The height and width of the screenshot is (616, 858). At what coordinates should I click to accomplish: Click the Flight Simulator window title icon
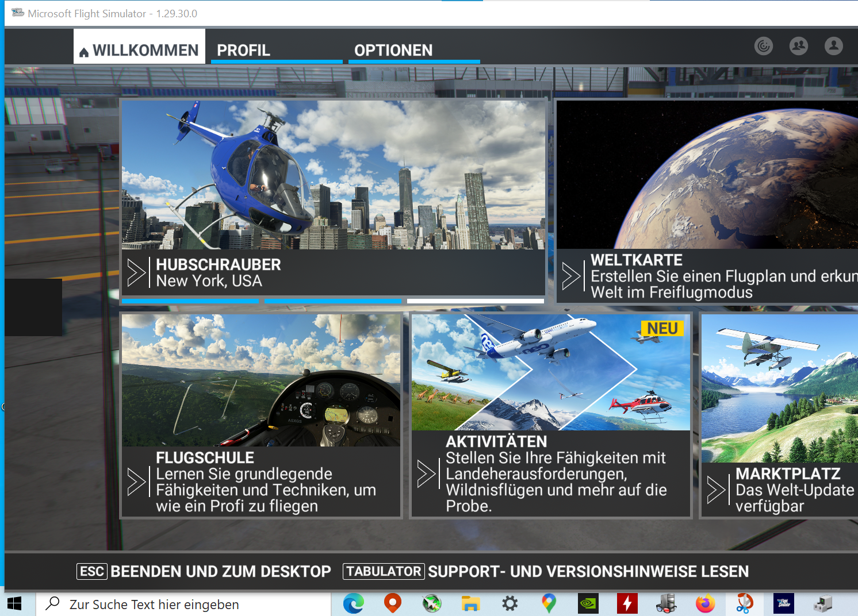[x=18, y=13]
